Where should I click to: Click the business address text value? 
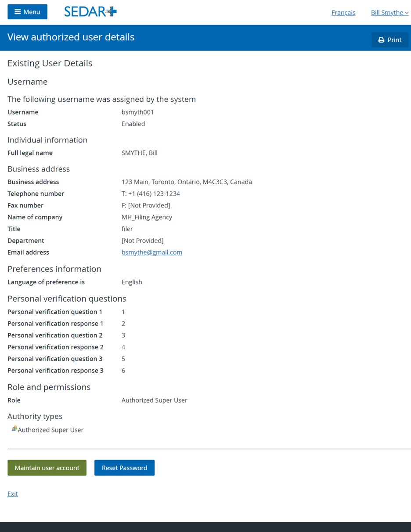(x=187, y=182)
